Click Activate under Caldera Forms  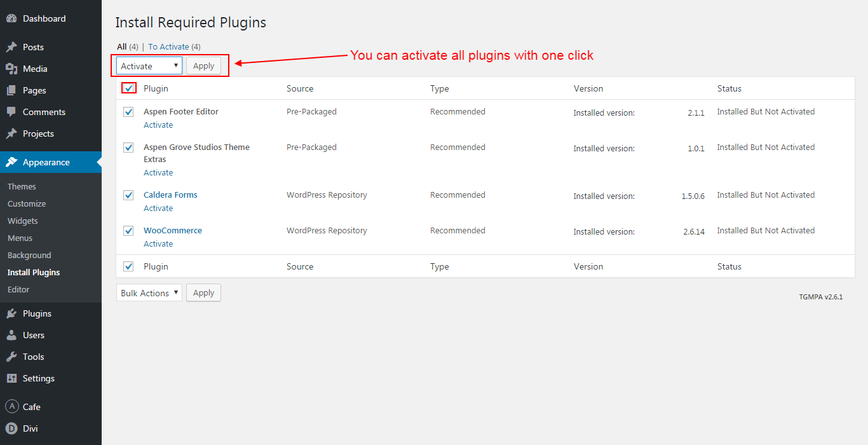(158, 209)
